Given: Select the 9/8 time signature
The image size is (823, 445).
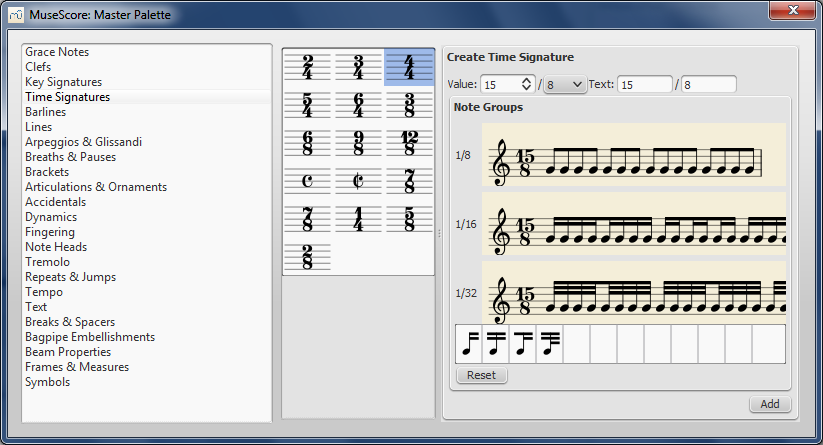Looking at the screenshot, I should (358, 143).
